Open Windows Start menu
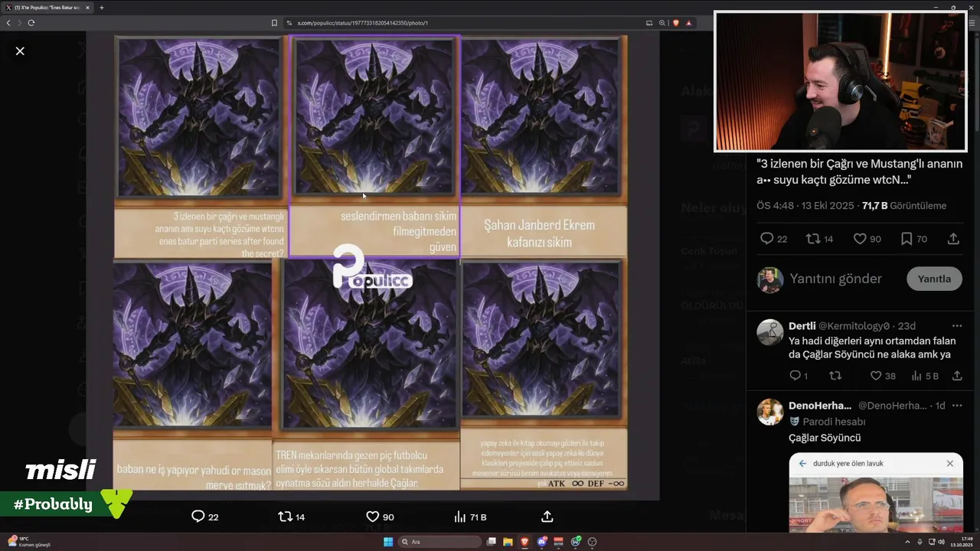 point(388,542)
